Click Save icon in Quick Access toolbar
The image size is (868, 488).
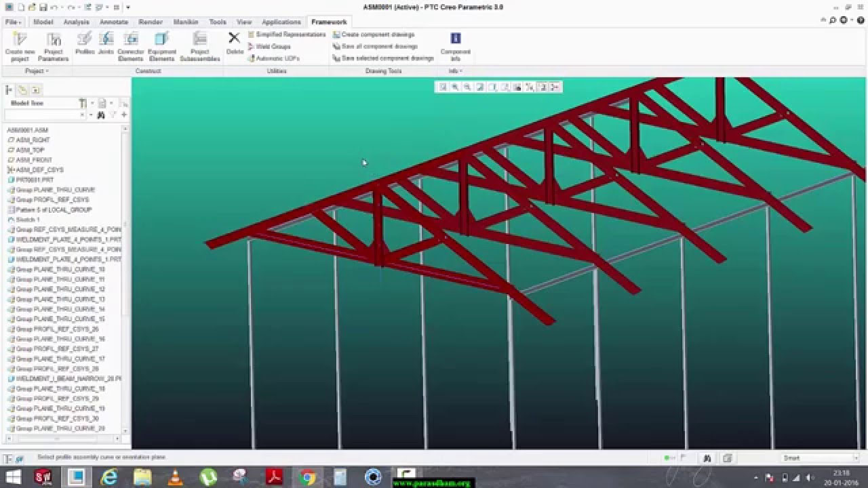(x=43, y=7)
